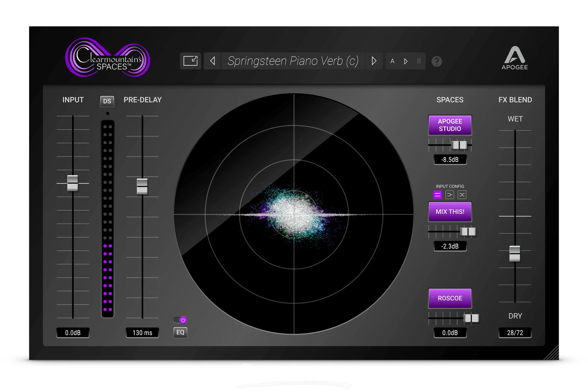Select the A preset slot
Screen dimensions: 588x392
[x=392, y=61]
